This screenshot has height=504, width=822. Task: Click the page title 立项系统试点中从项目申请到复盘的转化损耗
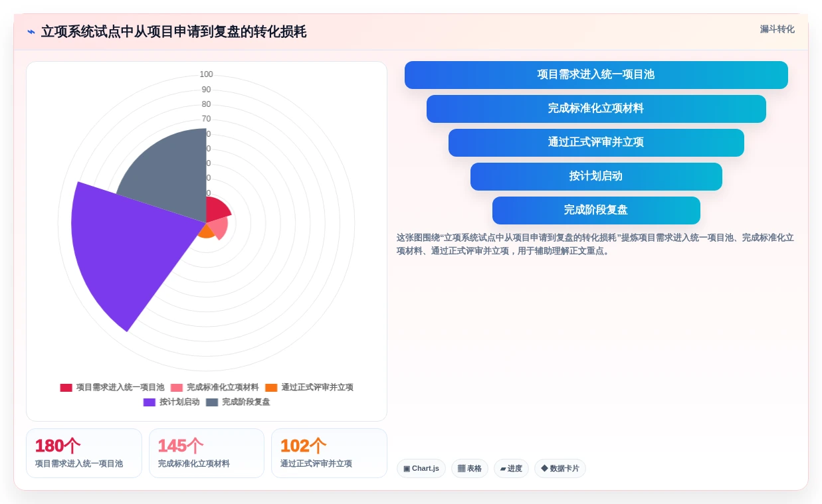(x=173, y=32)
